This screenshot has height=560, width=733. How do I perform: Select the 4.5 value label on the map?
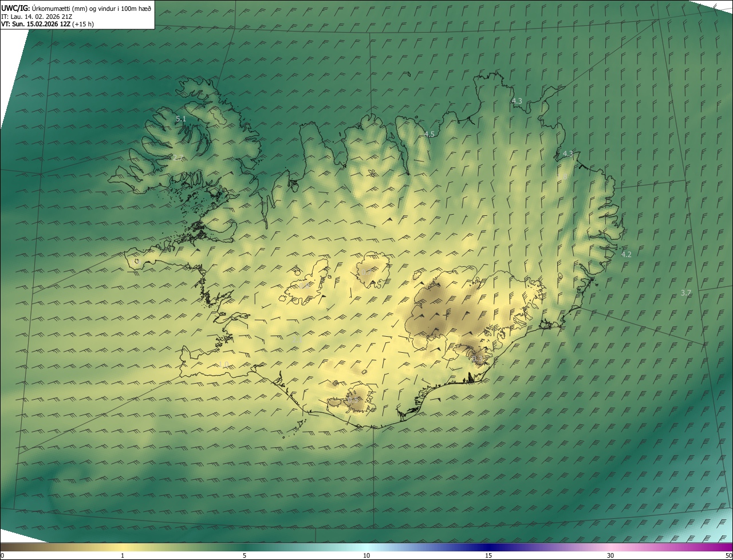[x=429, y=134]
